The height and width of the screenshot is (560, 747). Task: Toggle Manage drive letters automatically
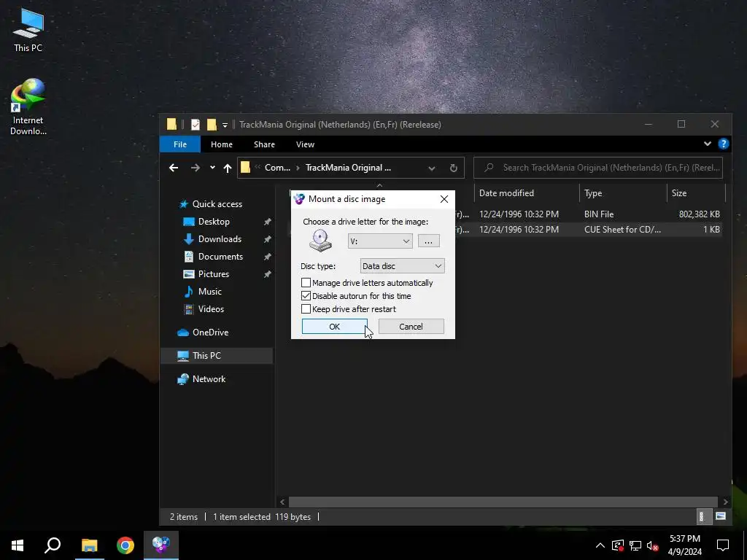click(306, 283)
